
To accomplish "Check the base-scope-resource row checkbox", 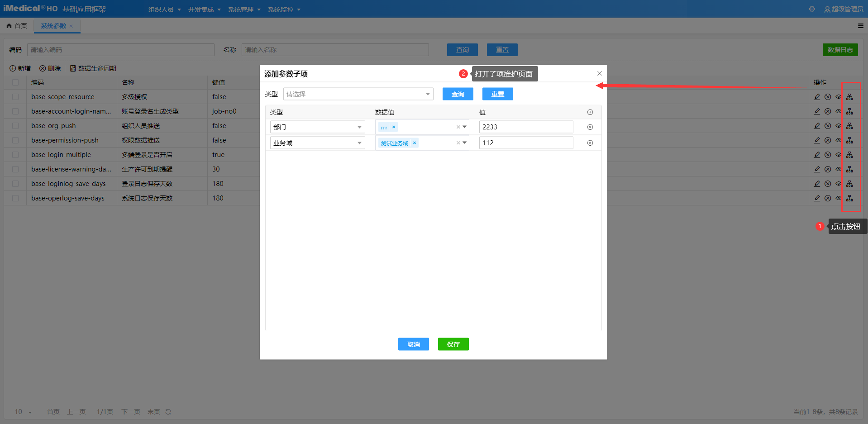I will 15,97.
